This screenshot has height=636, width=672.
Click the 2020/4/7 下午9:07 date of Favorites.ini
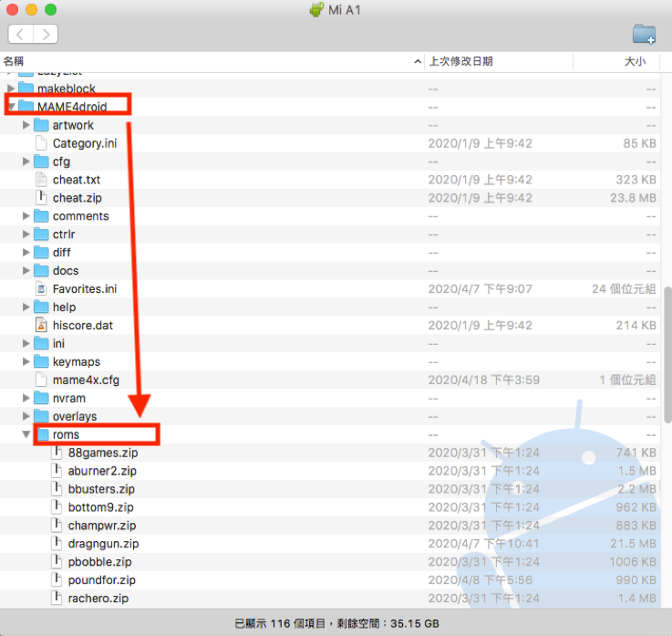(x=480, y=288)
